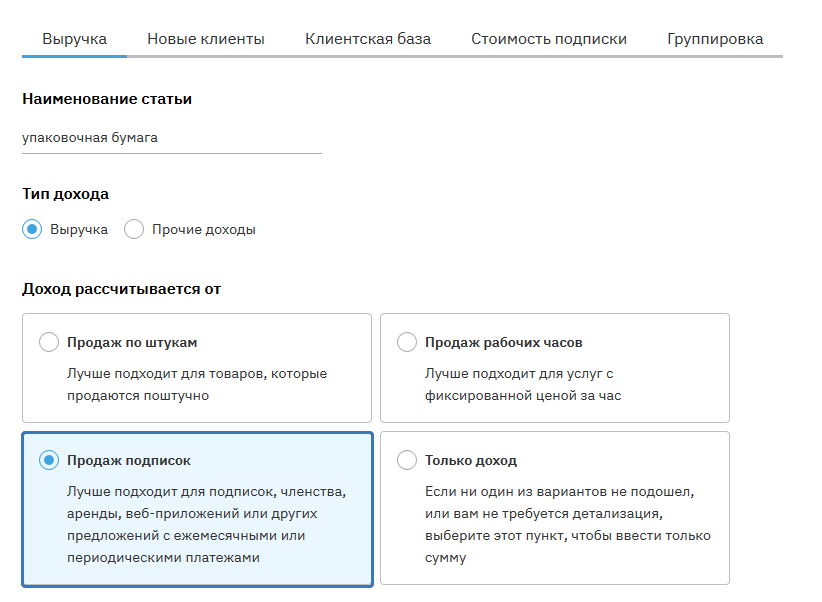Image resolution: width=822 pixels, height=602 pixels.
Task: Select the Группировка tab
Action: 714,39
